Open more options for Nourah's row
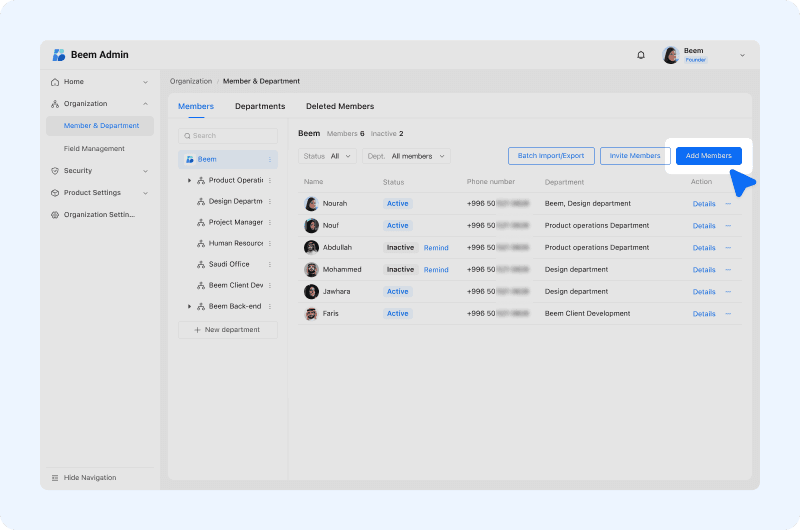This screenshot has width=800, height=530. pos(728,204)
